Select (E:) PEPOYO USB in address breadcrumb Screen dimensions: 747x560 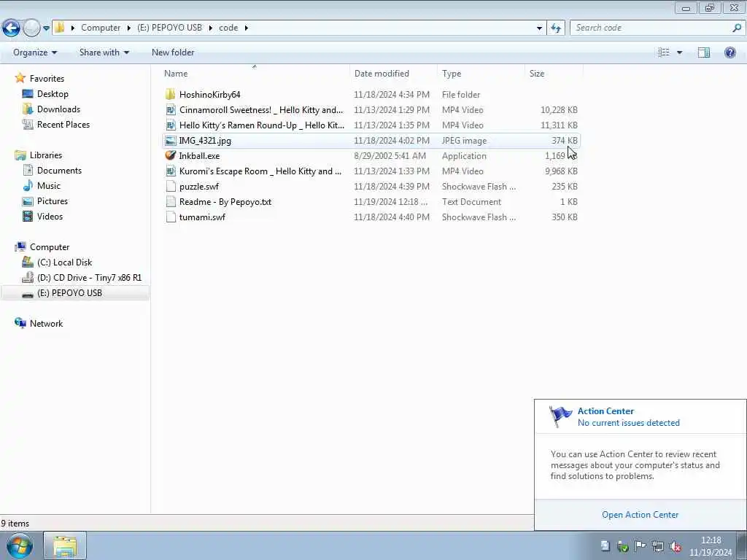click(169, 28)
